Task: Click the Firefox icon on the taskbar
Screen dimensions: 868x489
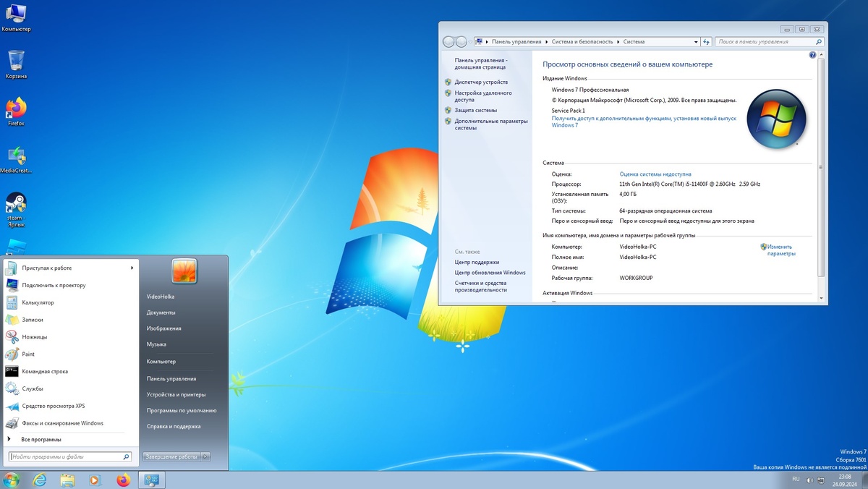Action: tap(123, 480)
